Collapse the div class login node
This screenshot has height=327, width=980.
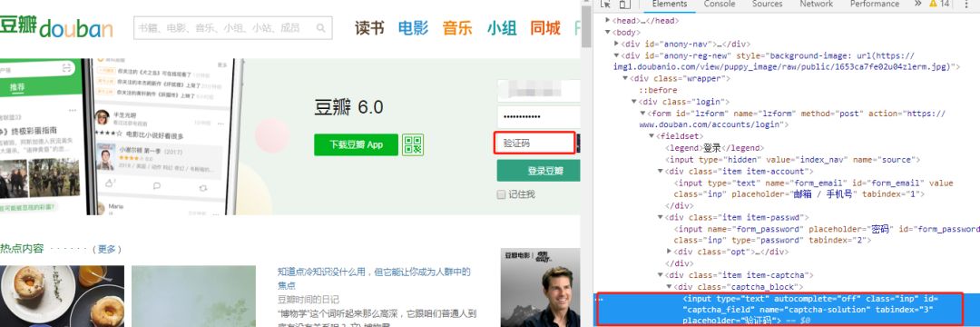point(634,102)
